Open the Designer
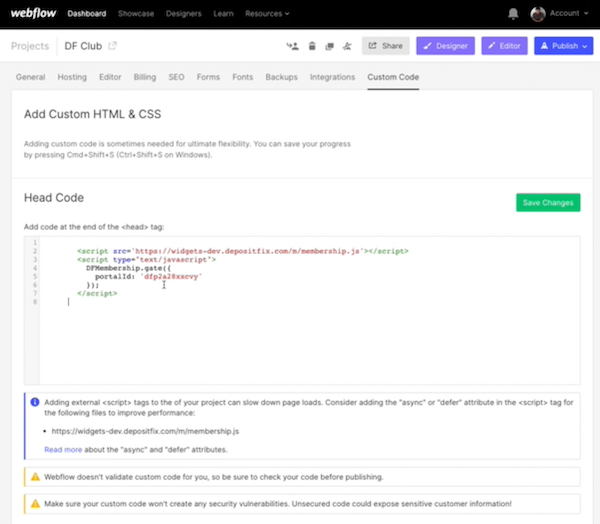Image resolution: width=600 pixels, height=524 pixels. click(445, 46)
